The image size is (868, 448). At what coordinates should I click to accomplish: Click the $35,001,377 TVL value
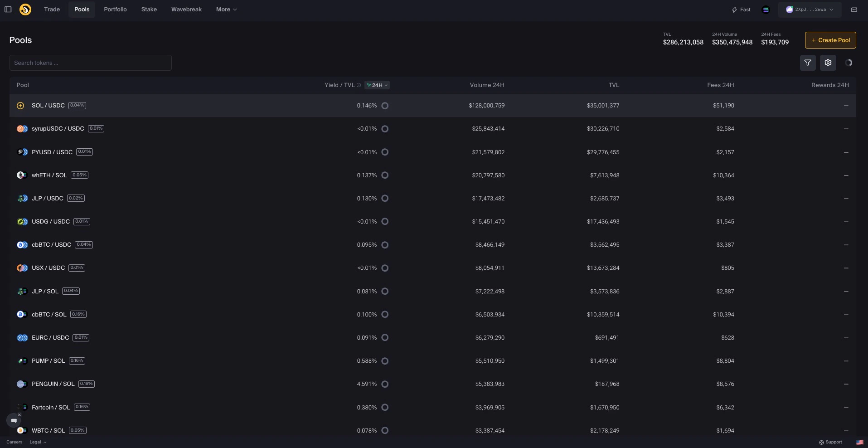(603, 106)
